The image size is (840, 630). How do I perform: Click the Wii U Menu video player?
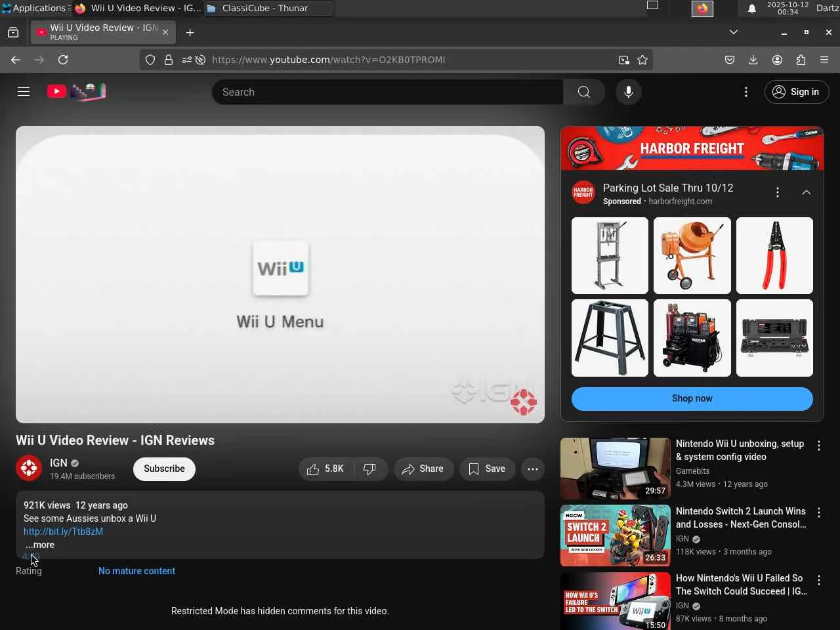pyautogui.click(x=280, y=274)
